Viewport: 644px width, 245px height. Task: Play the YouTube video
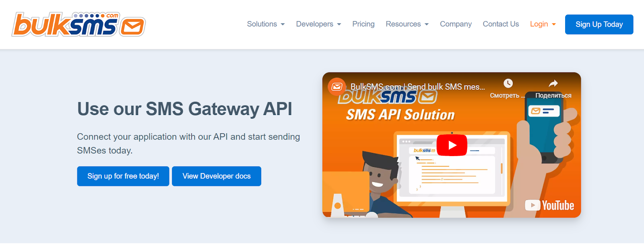452,145
